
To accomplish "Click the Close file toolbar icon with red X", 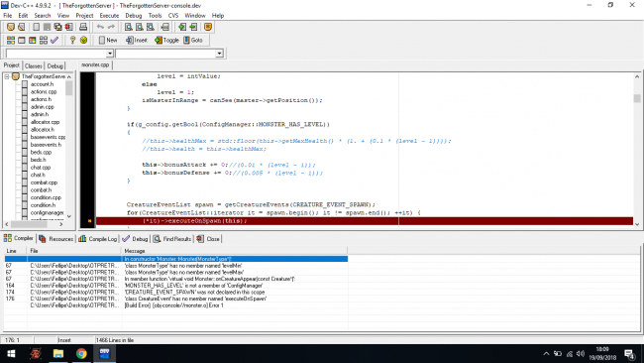I will tap(68, 27).
